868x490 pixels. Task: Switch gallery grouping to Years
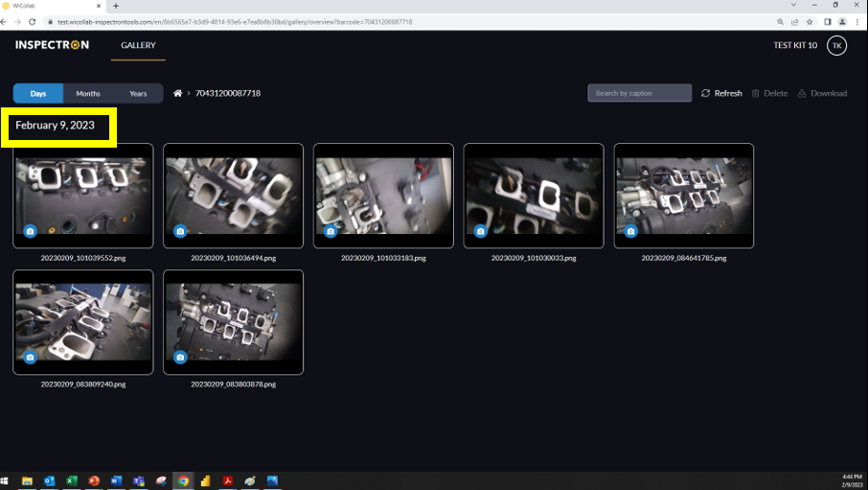pos(138,94)
